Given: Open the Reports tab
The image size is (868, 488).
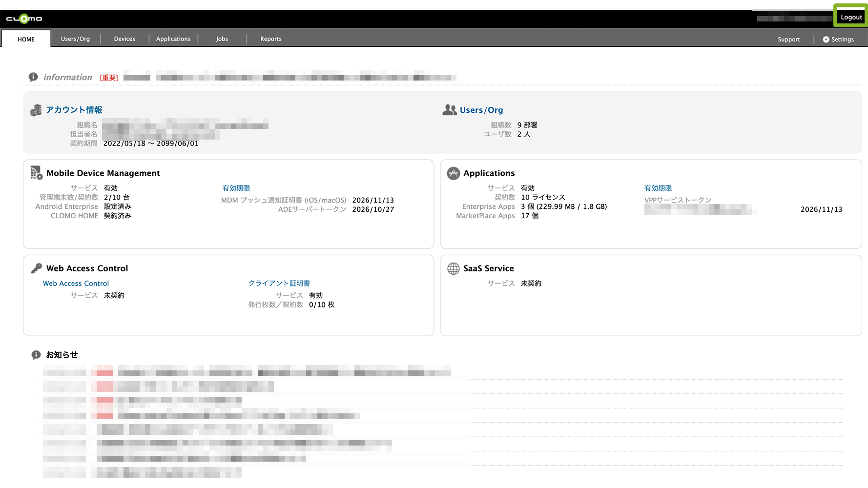Looking at the screenshot, I should point(271,39).
